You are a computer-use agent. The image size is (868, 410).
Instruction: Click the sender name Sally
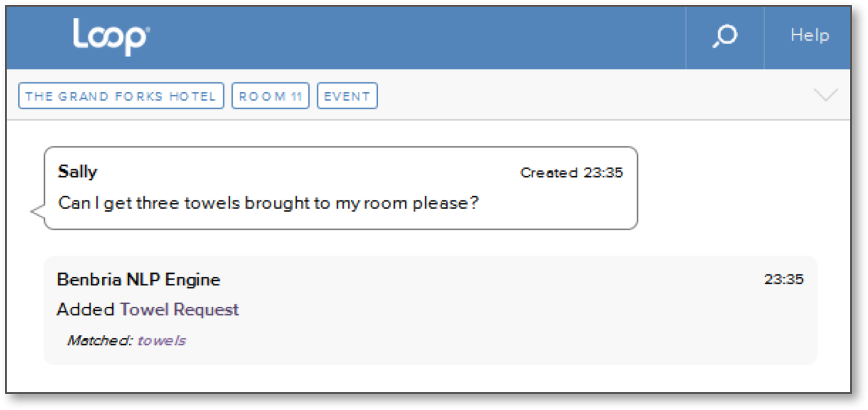77,171
